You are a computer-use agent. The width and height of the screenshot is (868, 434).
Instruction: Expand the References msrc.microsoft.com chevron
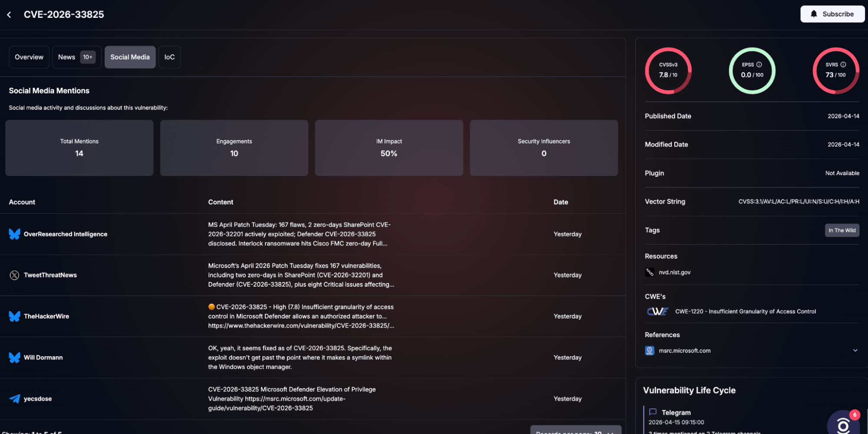click(855, 351)
